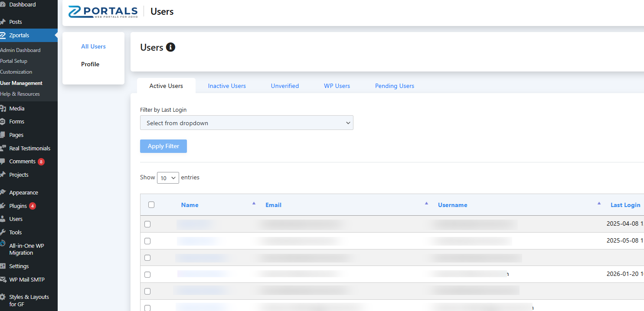644x311 pixels.
Task: Open the Profile link in side panel
Action: point(90,64)
